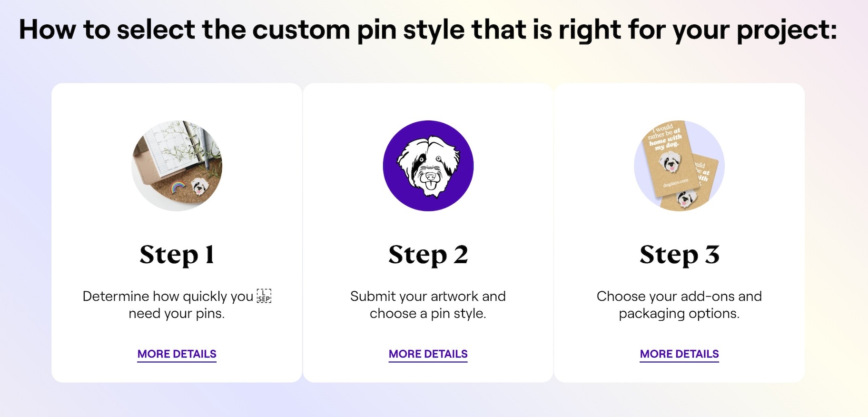Click "Submit your artwork and choose" description
The image size is (868, 417).
pos(428,305)
